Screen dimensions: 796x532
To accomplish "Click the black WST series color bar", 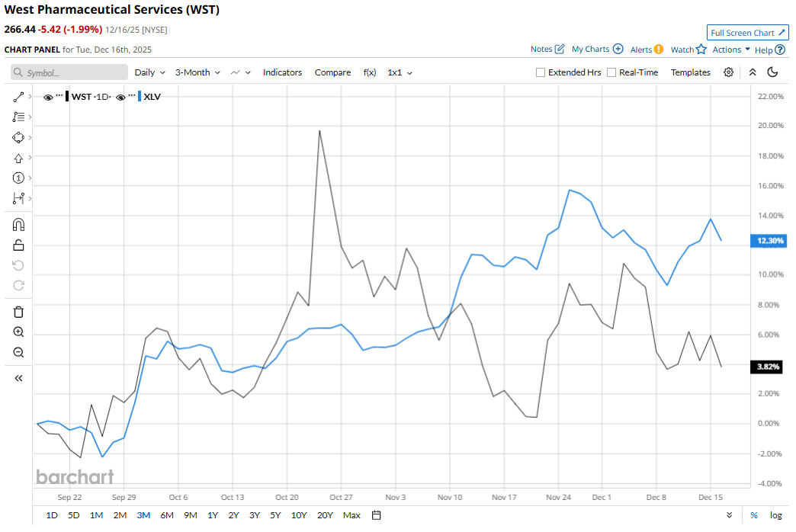I will [x=67, y=97].
